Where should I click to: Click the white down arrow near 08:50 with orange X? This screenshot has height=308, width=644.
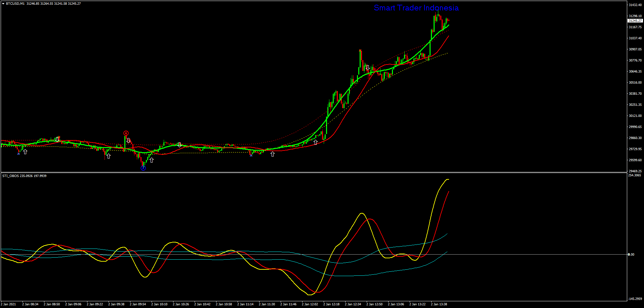pyautogui.click(x=57, y=139)
